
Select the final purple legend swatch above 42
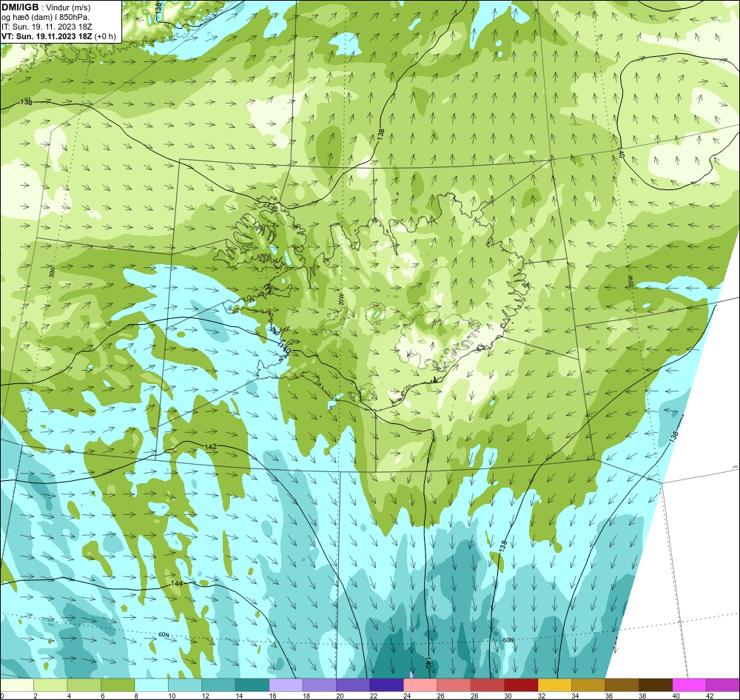click(723, 684)
